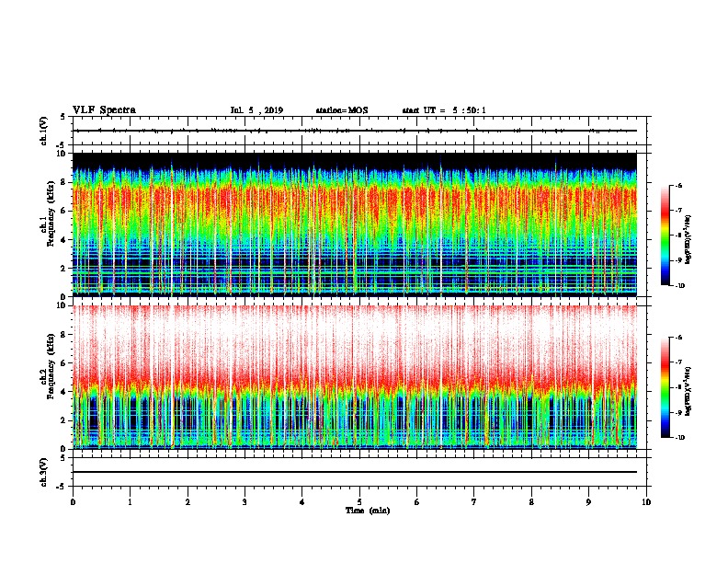728x563 pixels.
Task: Click the ch.1 color bar "log(PSD)" label
Action: [688, 240]
